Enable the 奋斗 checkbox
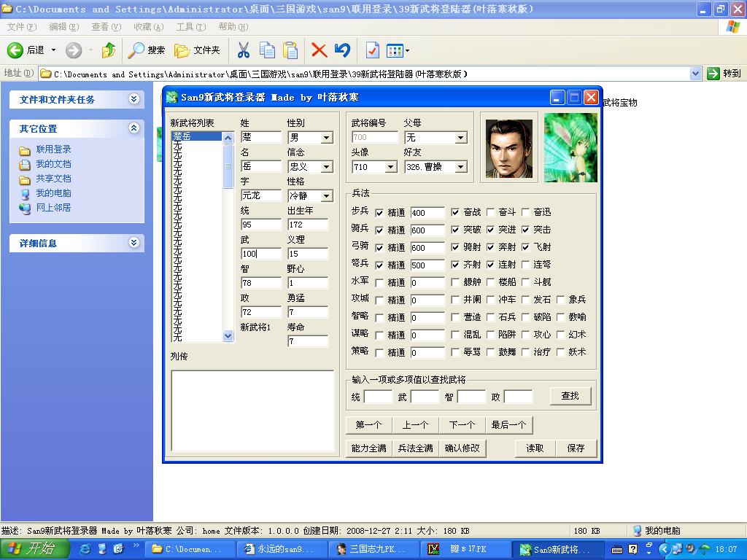 pyautogui.click(x=491, y=213)
